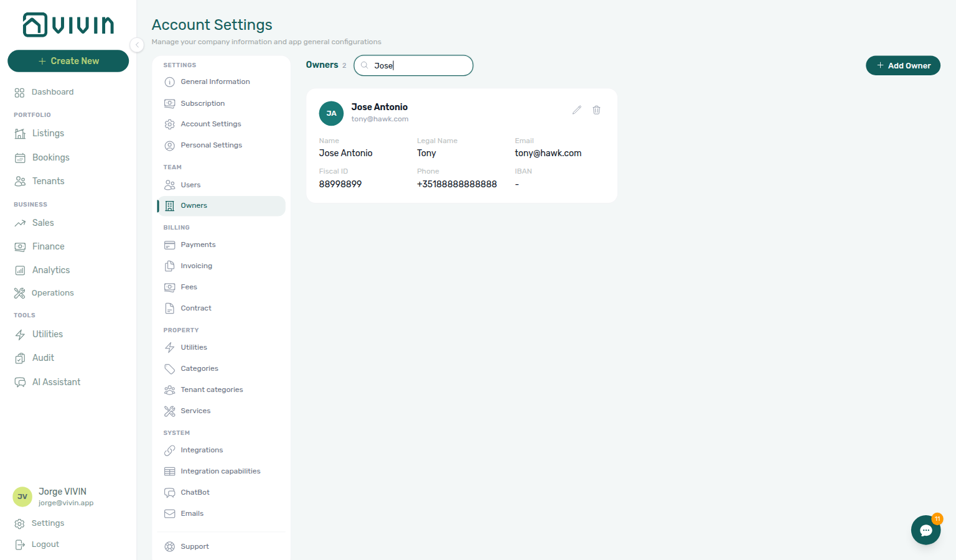Screen dimensions: 956x560
Task: Click the Support lifebuoy icon
Action: tap(169, 547)
